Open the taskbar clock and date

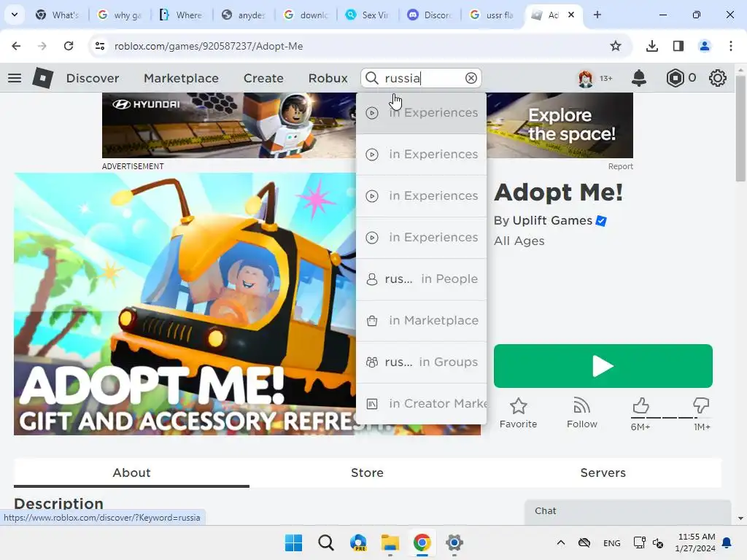(695, 542)
